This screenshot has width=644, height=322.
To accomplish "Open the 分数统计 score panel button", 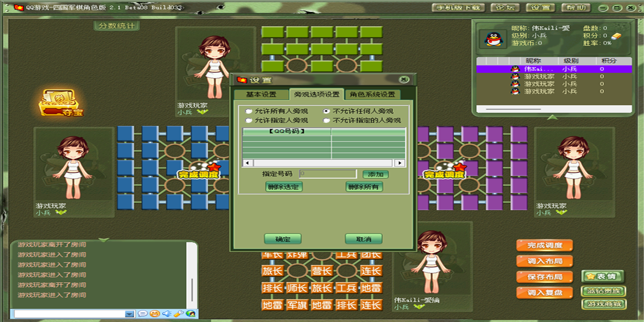I will [116, 26].
